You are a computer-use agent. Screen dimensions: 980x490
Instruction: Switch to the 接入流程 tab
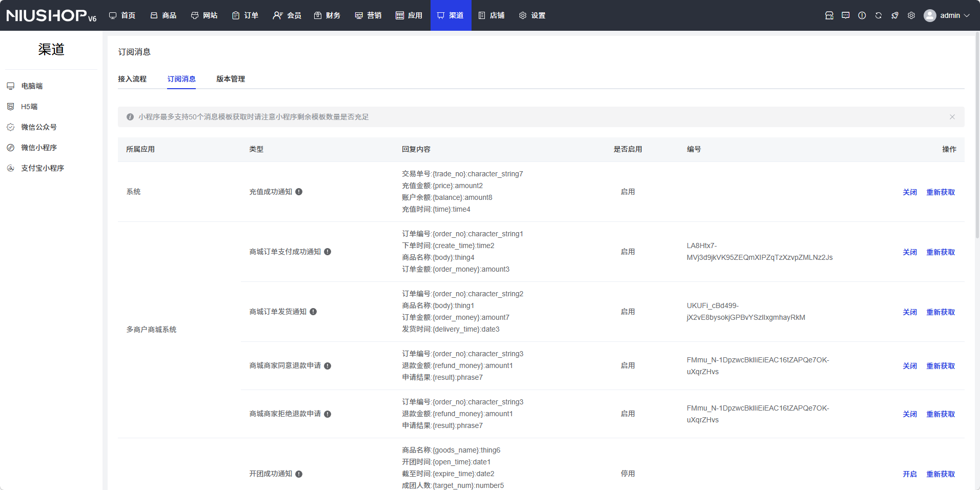[132, 79]
